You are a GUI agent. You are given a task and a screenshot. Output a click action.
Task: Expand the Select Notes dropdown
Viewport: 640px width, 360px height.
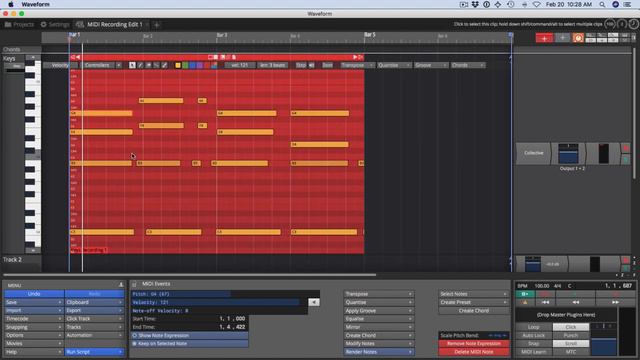pyautogui.click(x=473, y=294)
